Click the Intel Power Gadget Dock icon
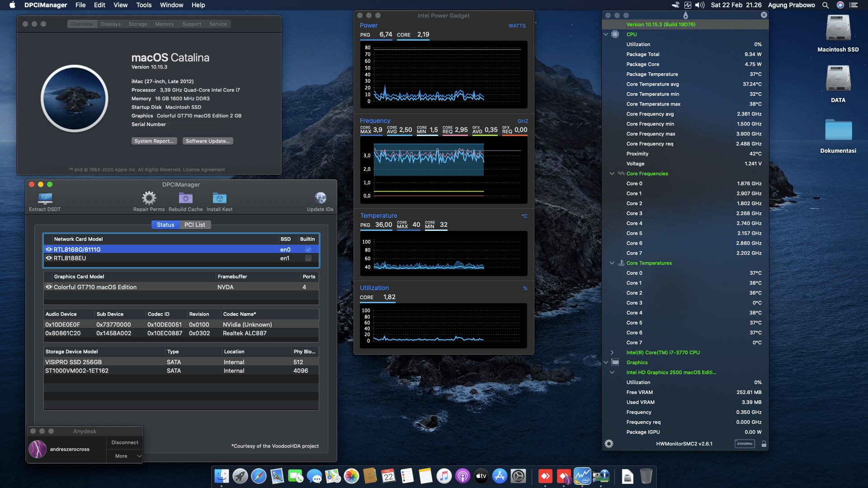This screenshot has width=868, height=488. coord(582,476)
